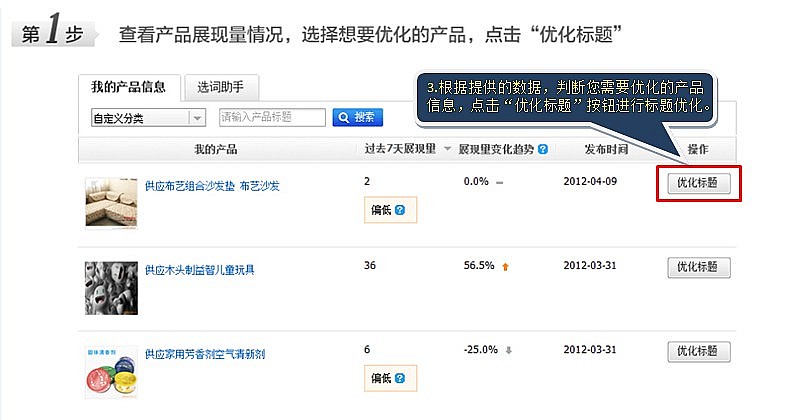Click the air freshener product thumbnail

pos(111,372)
